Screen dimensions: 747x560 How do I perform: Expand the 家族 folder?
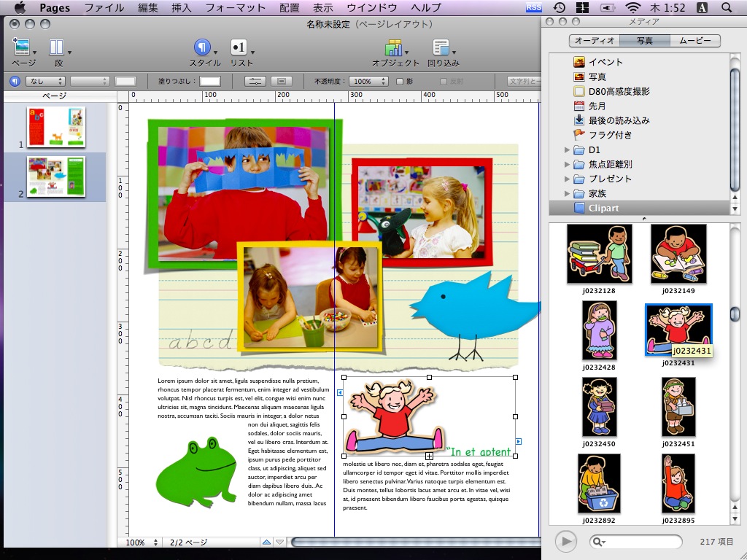(566, 194)
